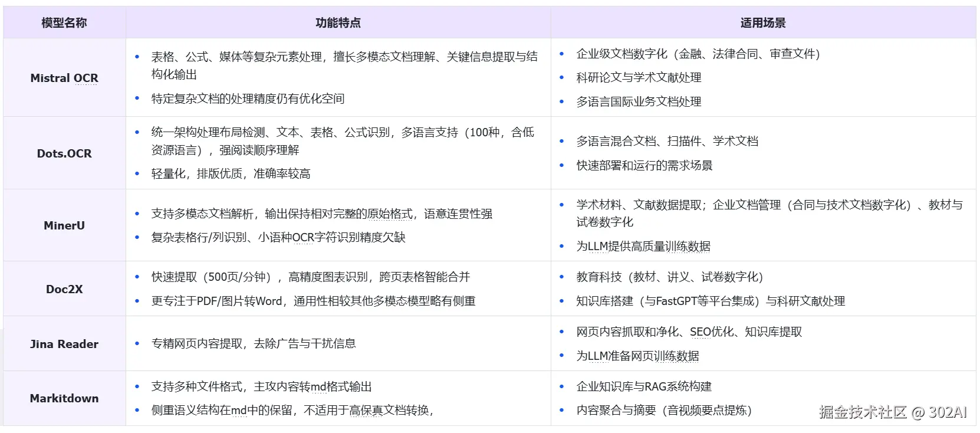Click the text 内容聚合与摘要（音视频要点提炼）
Image resolution: width=980 pixels, height=433 pixels.
[x=664, y=410]
